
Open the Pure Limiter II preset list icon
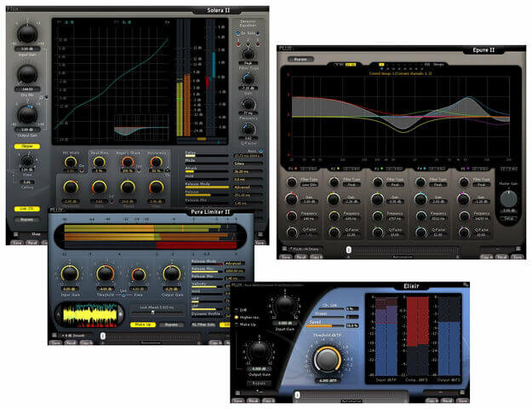point(54,336)
